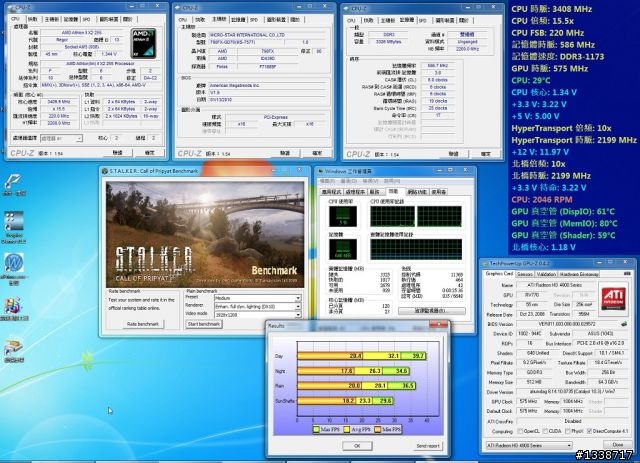Click the ATI Radeon logo in GPU-Z

pyautogui.click(x=613, y=298)
